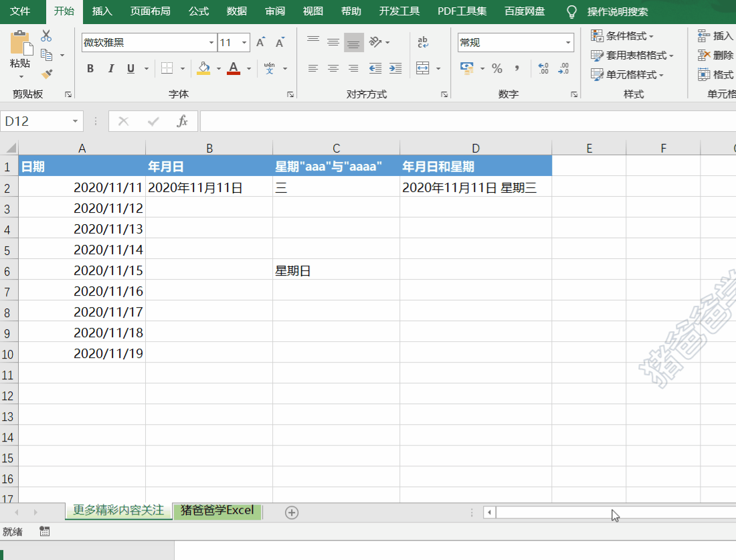This screenshot has height=560, width=736.
Task: Click the Copy icon
Action: (x=46, y=55)
